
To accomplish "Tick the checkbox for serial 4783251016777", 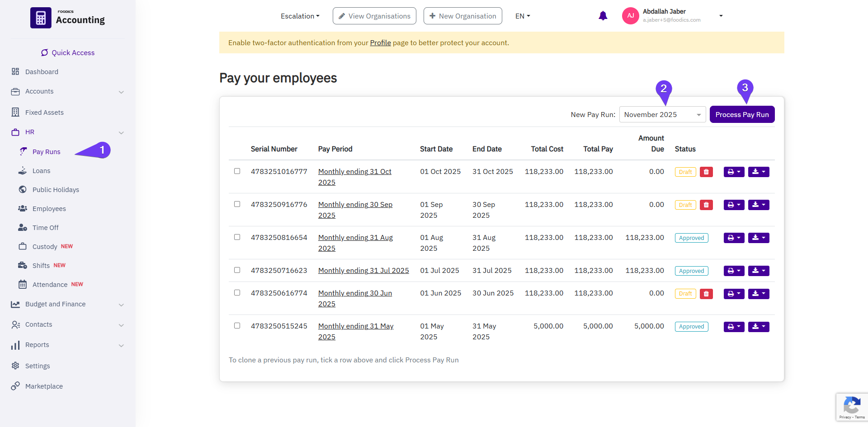I will [237, 171].
